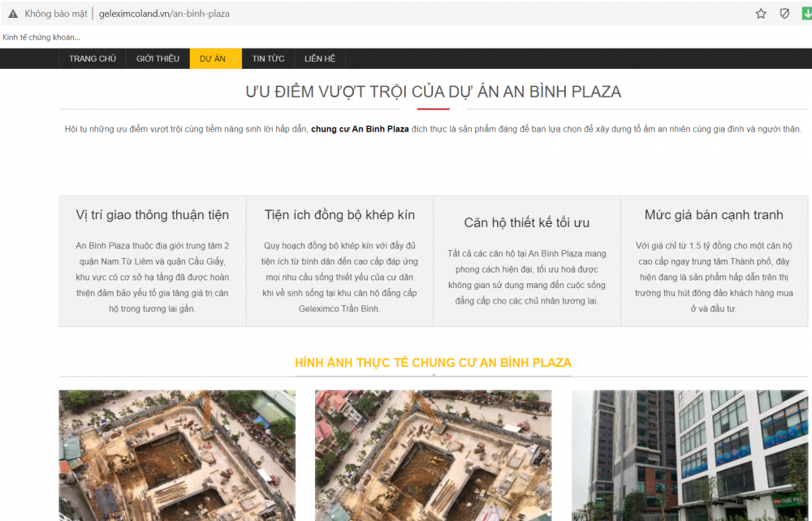
Task: Click 'HÌNH ẢNH THỰC TẾ CHUNG CƯ AN BÌNH PLAZA' title
Action: (434, 363)
